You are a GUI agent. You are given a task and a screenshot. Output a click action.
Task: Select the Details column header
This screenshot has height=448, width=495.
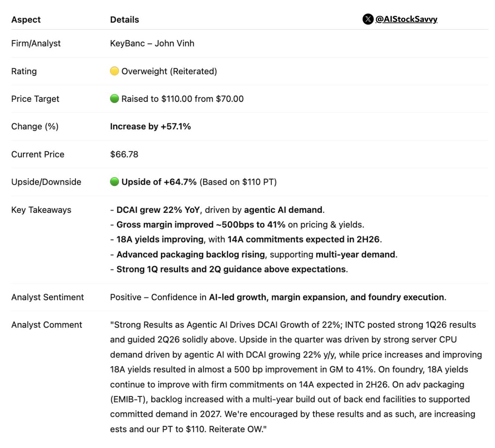pyautogui.click(x=125, y=19)
